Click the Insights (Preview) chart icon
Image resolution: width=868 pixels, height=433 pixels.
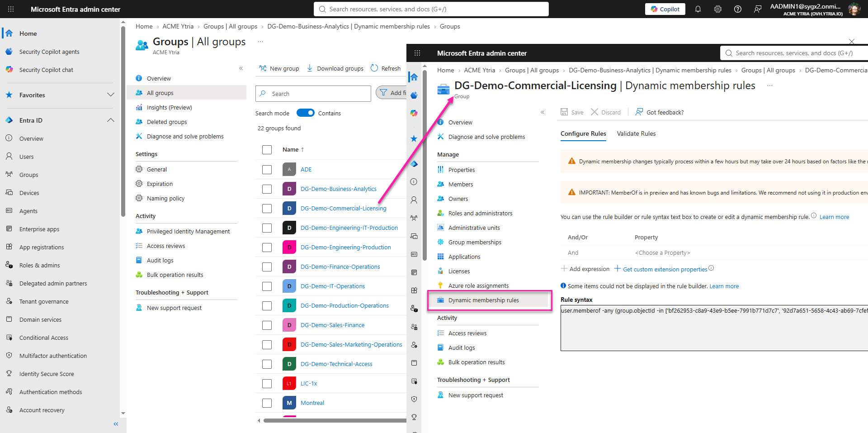pyautogui.click(x=139, y=107)
